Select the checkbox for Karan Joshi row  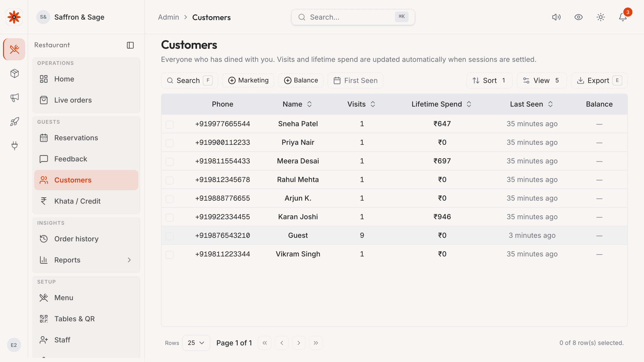(170, 217)
